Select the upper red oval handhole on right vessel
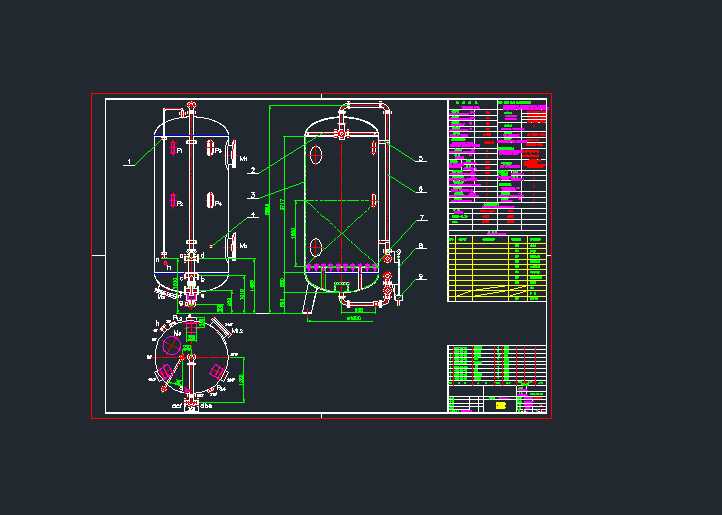722x515 pixels. 315,155
